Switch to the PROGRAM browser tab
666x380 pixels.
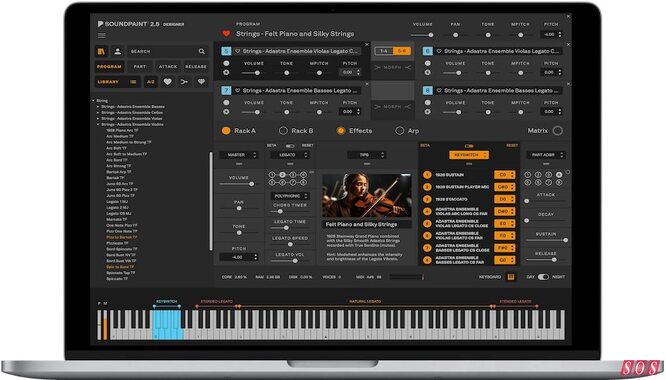(x=109, y=67)
